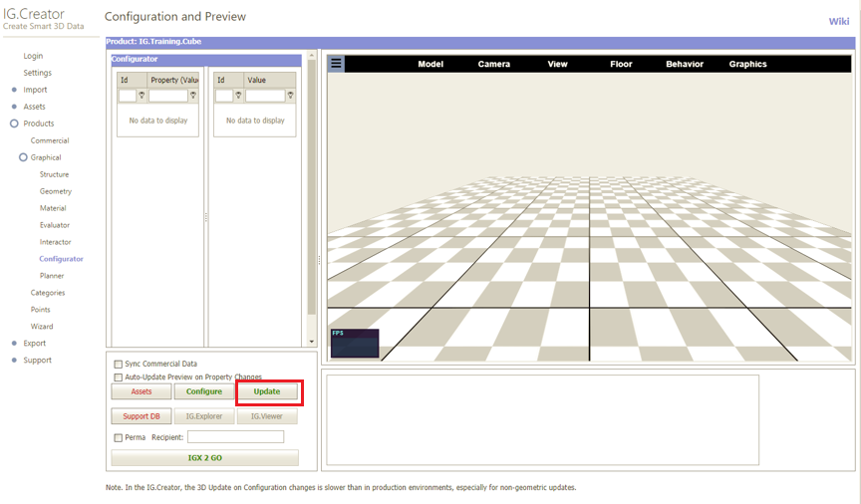The width and height of the screenshot is (861, 504).
Task: Open the Behavior menu
Action: (685, 64)
